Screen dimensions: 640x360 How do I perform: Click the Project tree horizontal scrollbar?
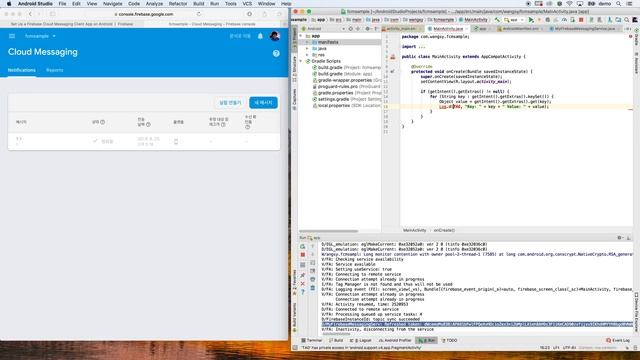coord(329,231)
